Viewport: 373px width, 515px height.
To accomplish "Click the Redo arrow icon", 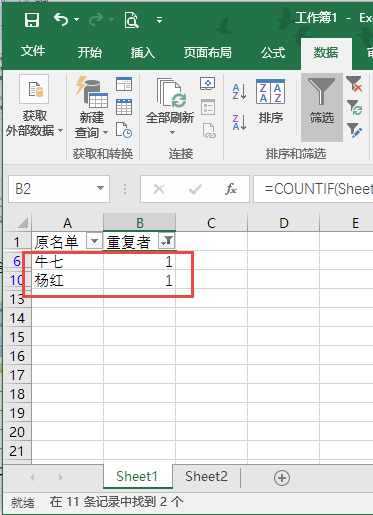I will (96, 20).
